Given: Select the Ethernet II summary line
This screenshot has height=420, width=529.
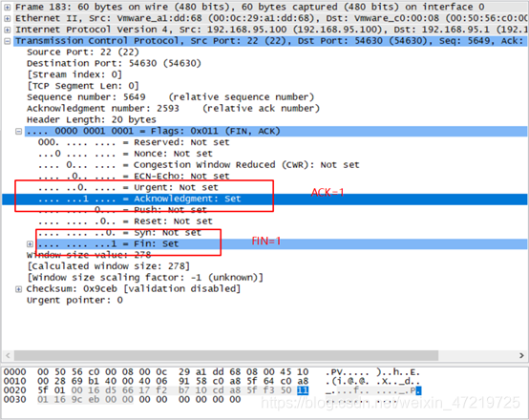Looking at the screenshot, I should [x=271, y=18].
